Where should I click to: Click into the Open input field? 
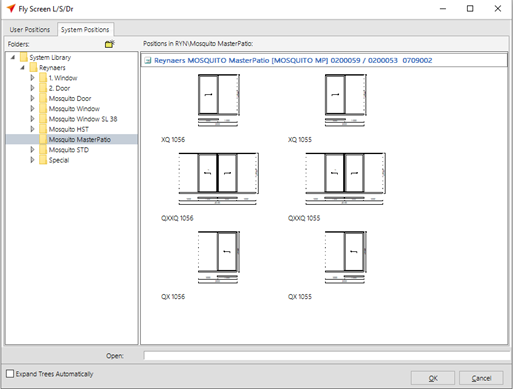pos(327,355)
